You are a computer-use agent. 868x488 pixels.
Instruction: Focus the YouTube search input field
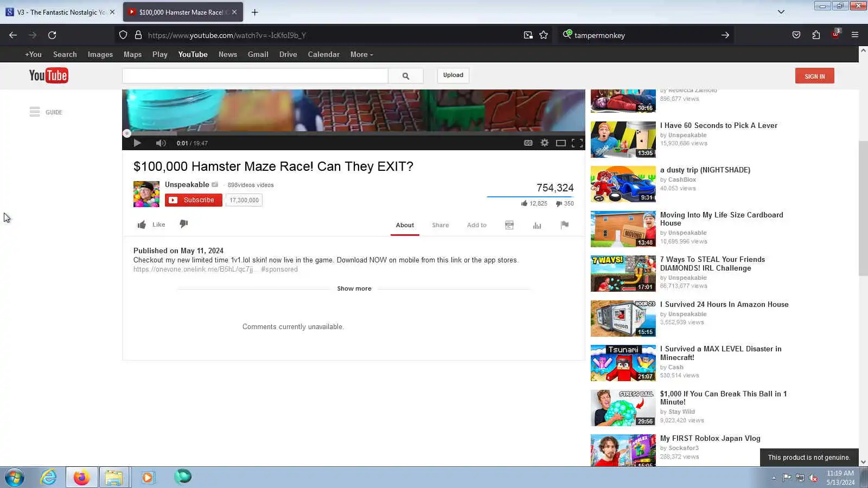point(255,76)
